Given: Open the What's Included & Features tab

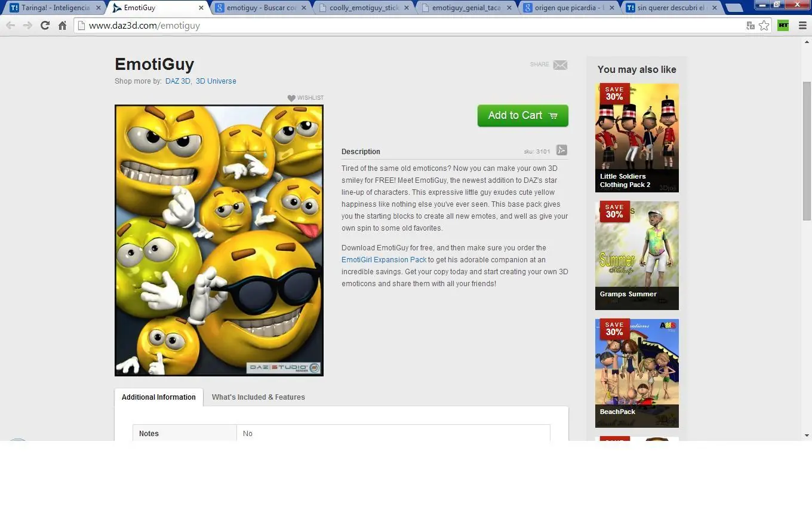Looking at the screenshot, I should coord(259,397).
